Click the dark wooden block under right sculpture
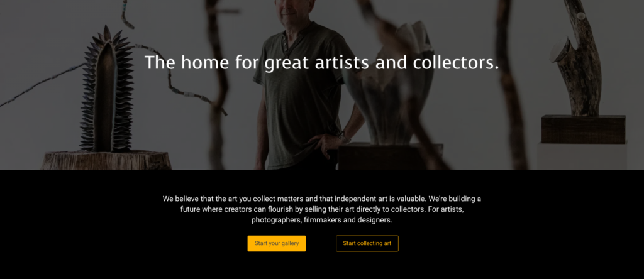 point(583,129)
